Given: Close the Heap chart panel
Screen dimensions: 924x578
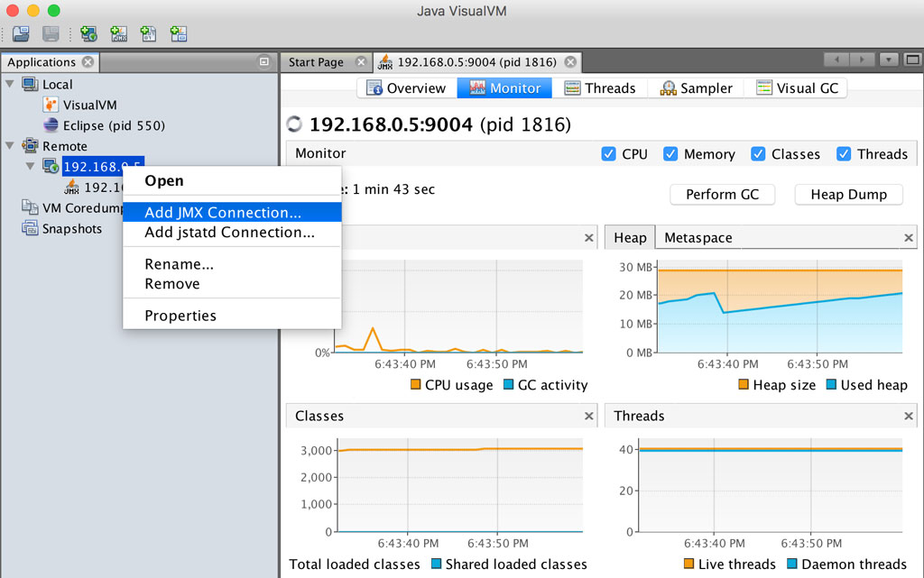Looking at the screenshot, I should 909,238.
